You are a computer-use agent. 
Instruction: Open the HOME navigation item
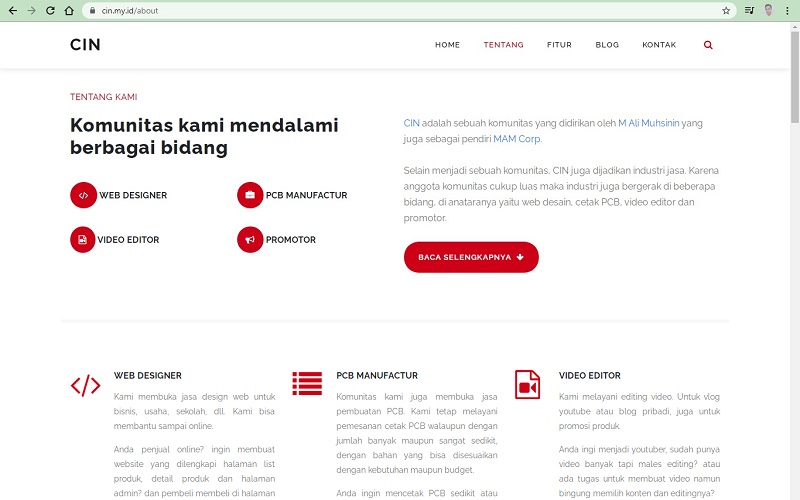[x=447, y=45]
